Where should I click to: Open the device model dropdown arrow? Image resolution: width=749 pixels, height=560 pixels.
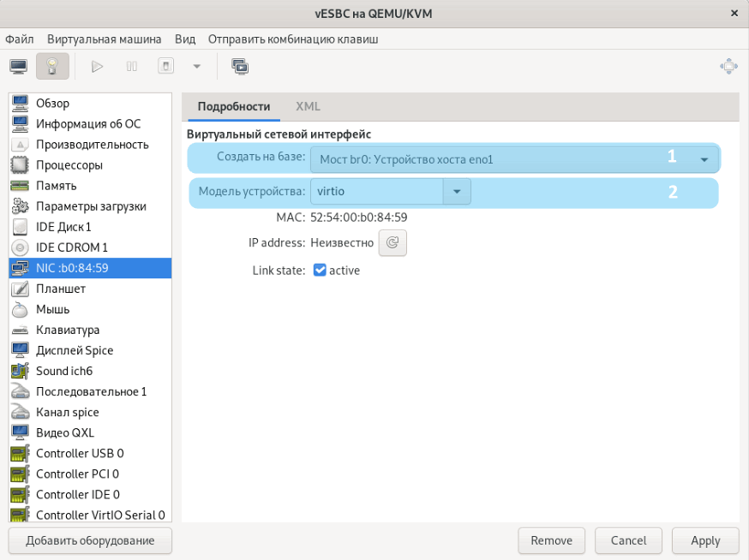click(x=457, y=192)
